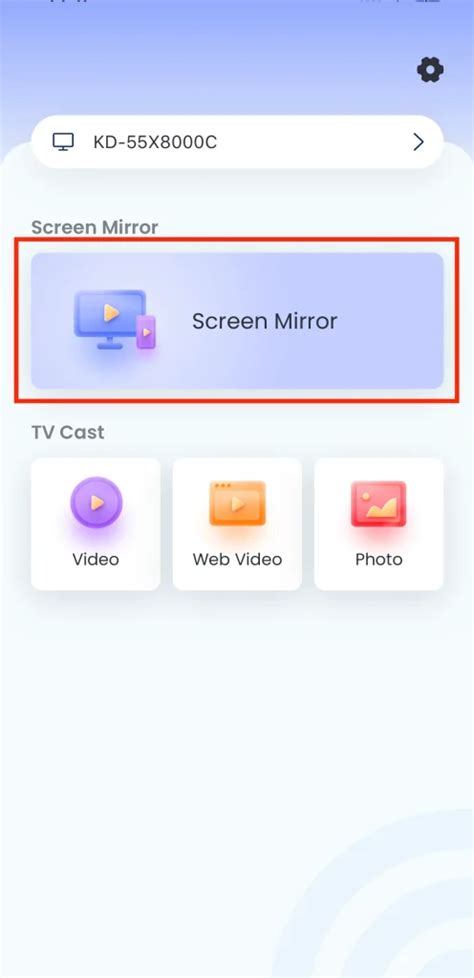Click the small purple phone icon
The width and height of the screenshot is (474, 978).
point(146,332)
